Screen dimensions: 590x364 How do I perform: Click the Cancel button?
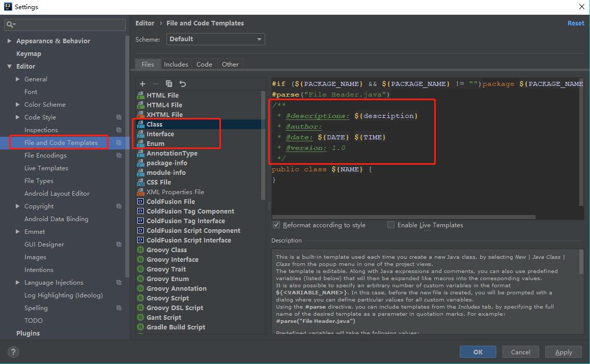tap(521, 352)
